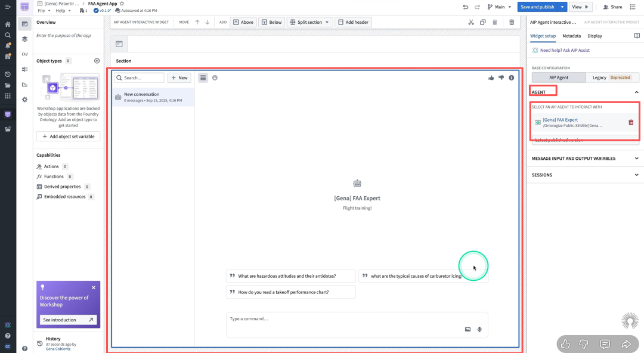Move widget up with the up arrow
The height and width of the screenshot is (353, 644).
tap(197, 22)
